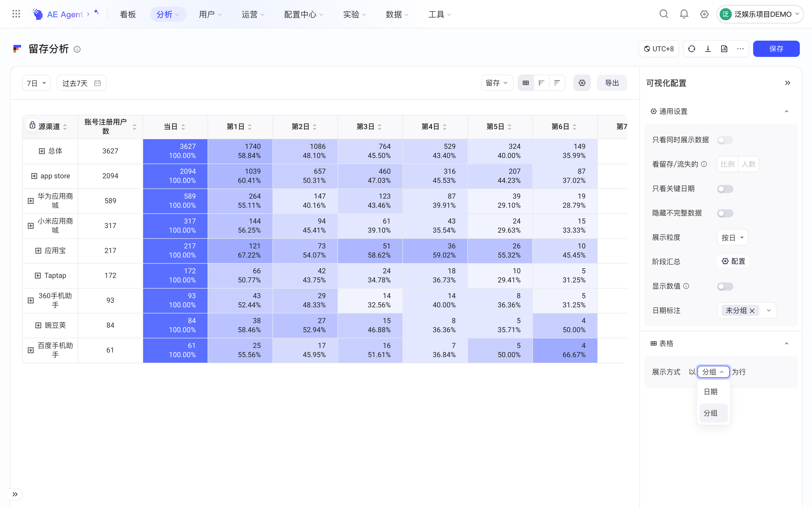The width and height of the screenshot is (812, 508).
Task: Open the app grid launcher icon
Action: coord(16,14)
